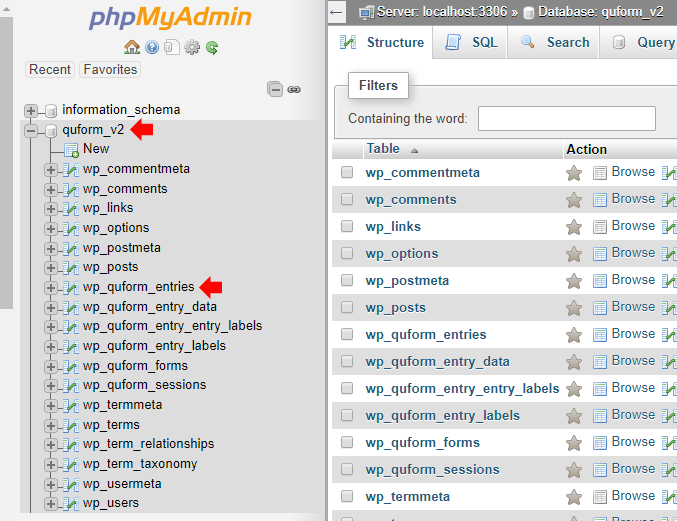The width and height of the screenshot is (677, 521).
Task: Collapse all navigation tree icon
Action: pyautogui.click(x=275, y=89)
